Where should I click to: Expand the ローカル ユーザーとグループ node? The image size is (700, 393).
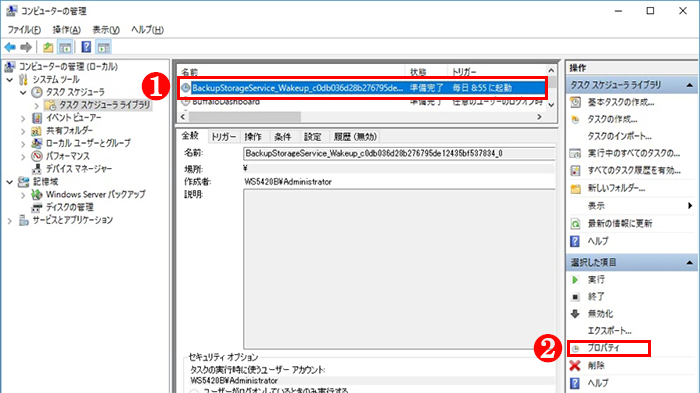point(23,144)
